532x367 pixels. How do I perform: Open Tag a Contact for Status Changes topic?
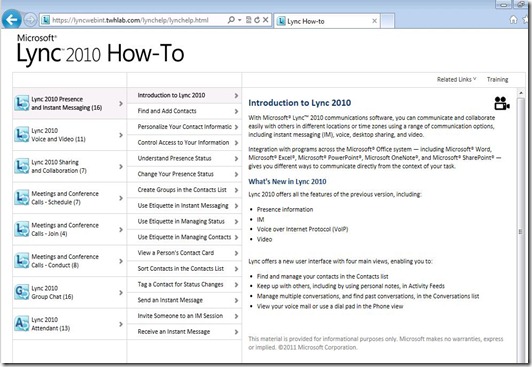tap(184, 285)
